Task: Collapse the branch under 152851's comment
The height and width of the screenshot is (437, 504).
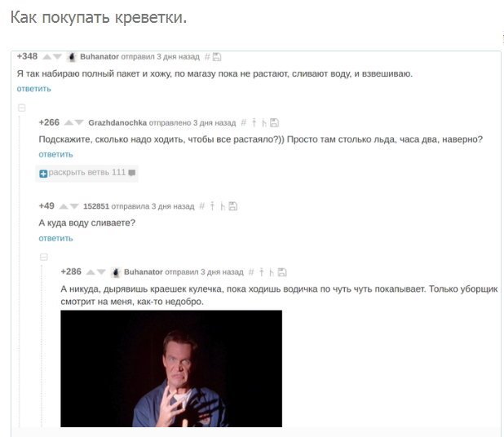Action: point(44,257)
